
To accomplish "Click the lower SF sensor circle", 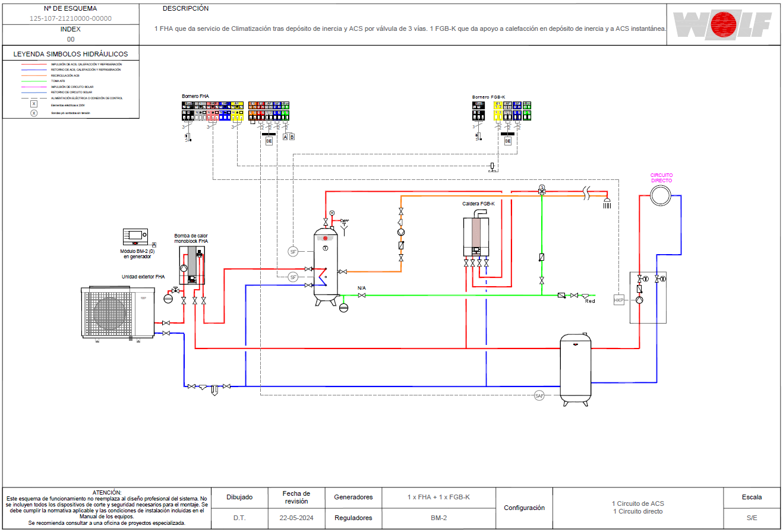I will coord(293,277).
